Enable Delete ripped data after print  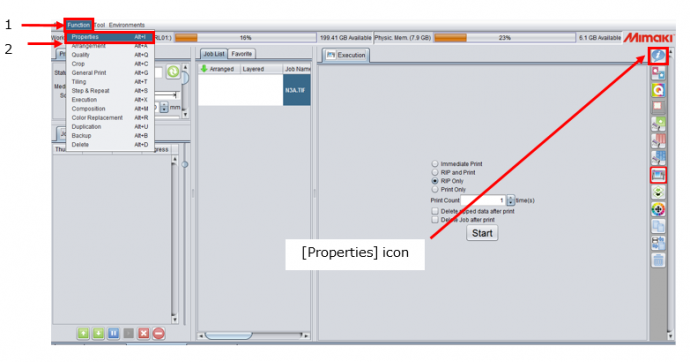click(435, 211)
